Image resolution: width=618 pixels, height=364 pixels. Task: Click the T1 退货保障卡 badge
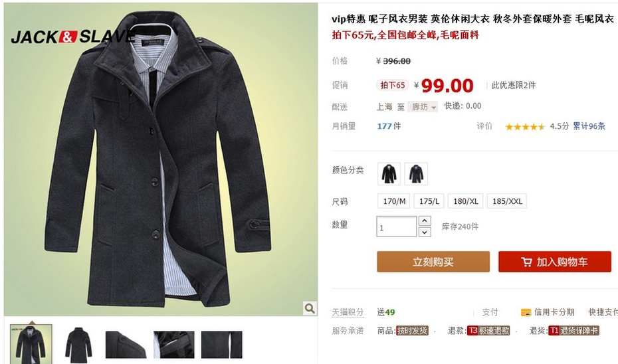(574, 331)
